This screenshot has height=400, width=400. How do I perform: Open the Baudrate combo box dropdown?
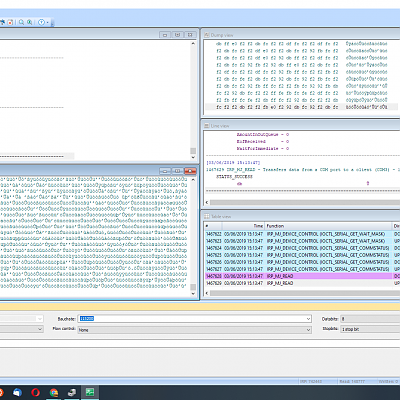coord(308,319)
